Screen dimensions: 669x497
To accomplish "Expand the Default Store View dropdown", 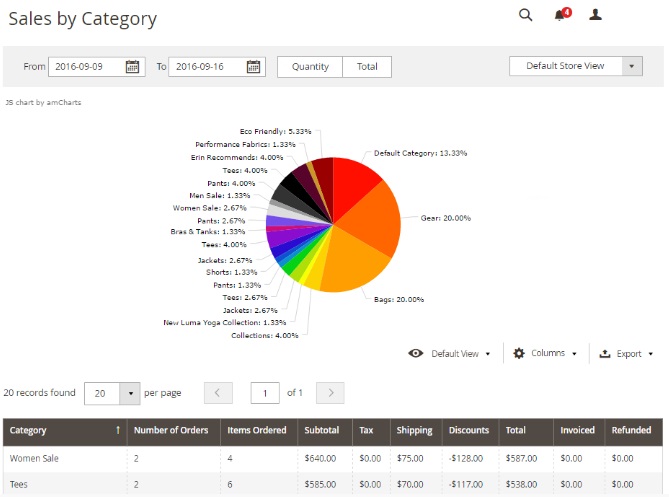I will tap(575, 66).
